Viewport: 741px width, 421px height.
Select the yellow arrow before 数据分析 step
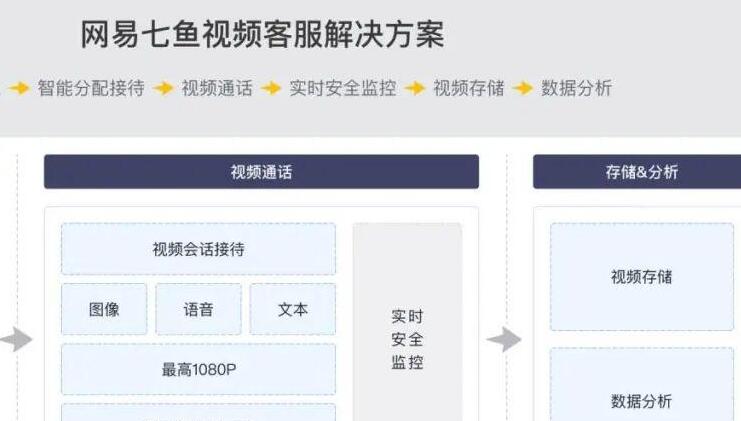pyautogui.click(x=523, y=89)
